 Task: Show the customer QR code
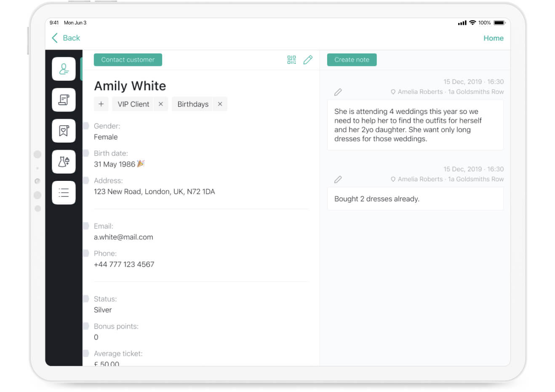point(291,60)
